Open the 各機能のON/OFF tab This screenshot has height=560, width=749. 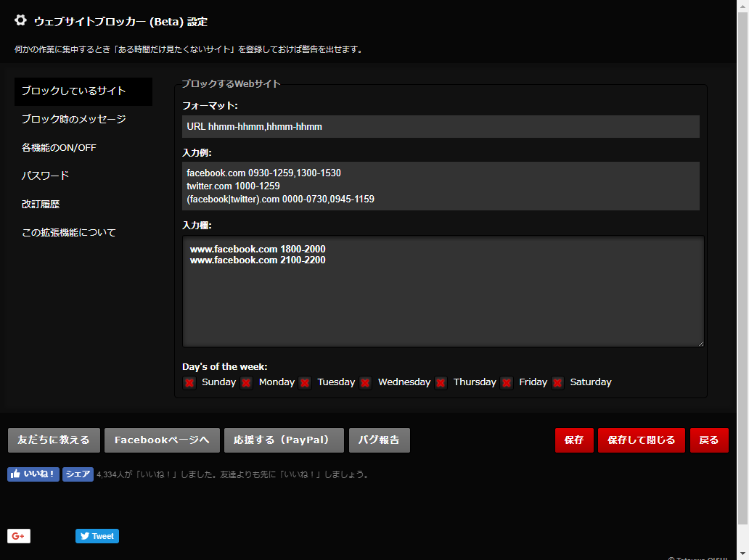[83, 147]
